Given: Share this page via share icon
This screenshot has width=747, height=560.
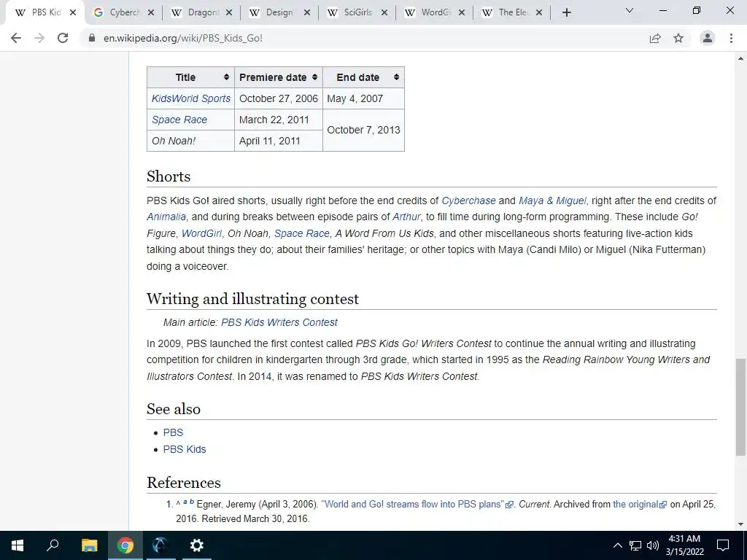Looking at the screenshot, I should [x=655, y=38].
